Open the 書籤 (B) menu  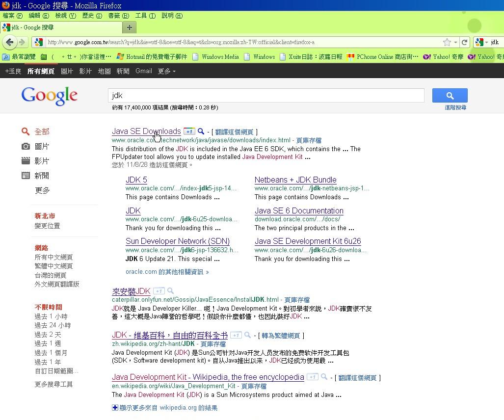point(119,16)
